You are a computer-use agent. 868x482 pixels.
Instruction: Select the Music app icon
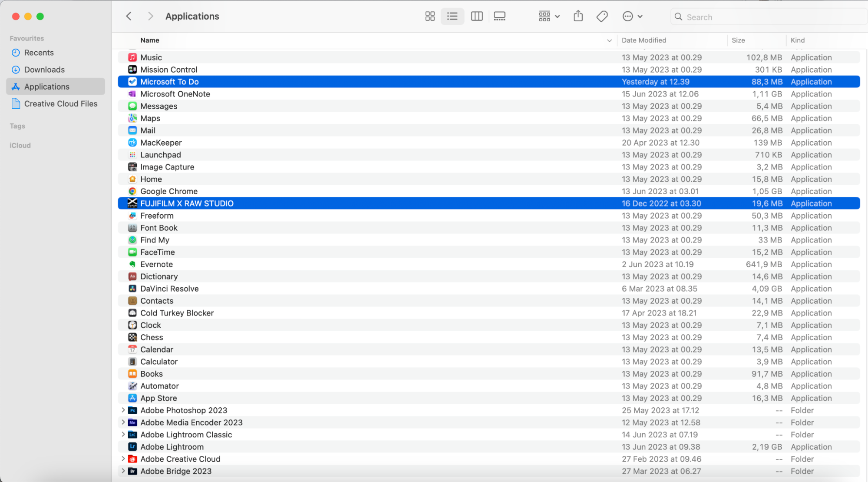click(x=132, y=57)
